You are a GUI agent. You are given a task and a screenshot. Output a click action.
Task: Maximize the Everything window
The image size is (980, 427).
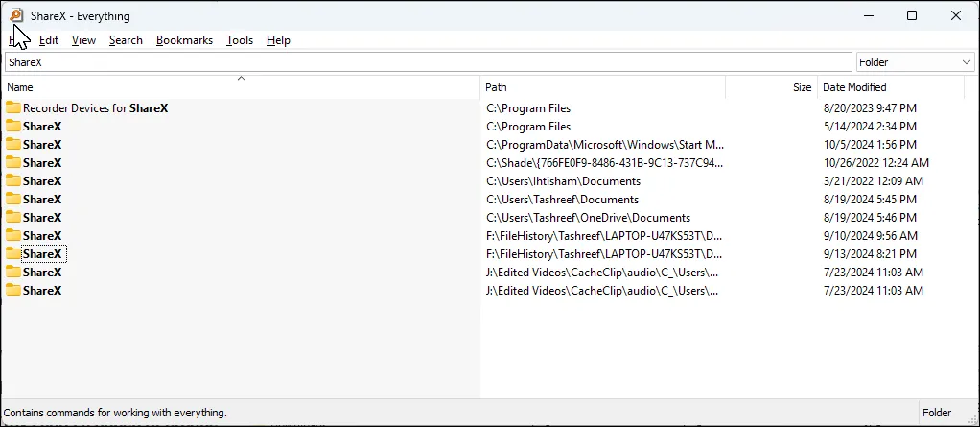point(912,15)
